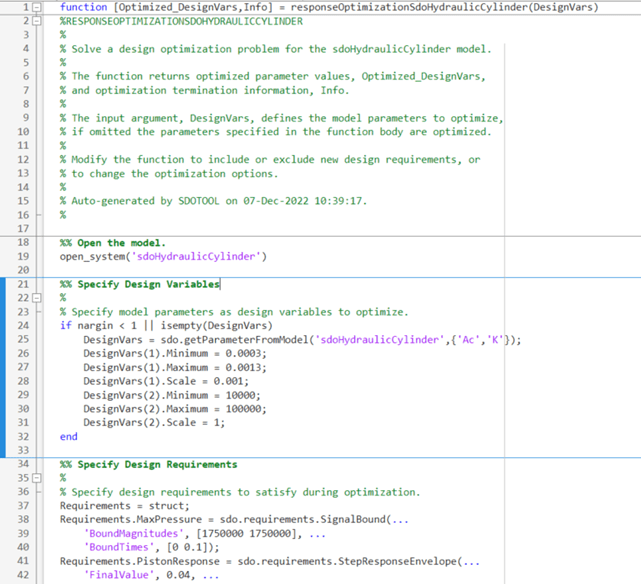Click the 'FinalValue' string on line 42

119,575
